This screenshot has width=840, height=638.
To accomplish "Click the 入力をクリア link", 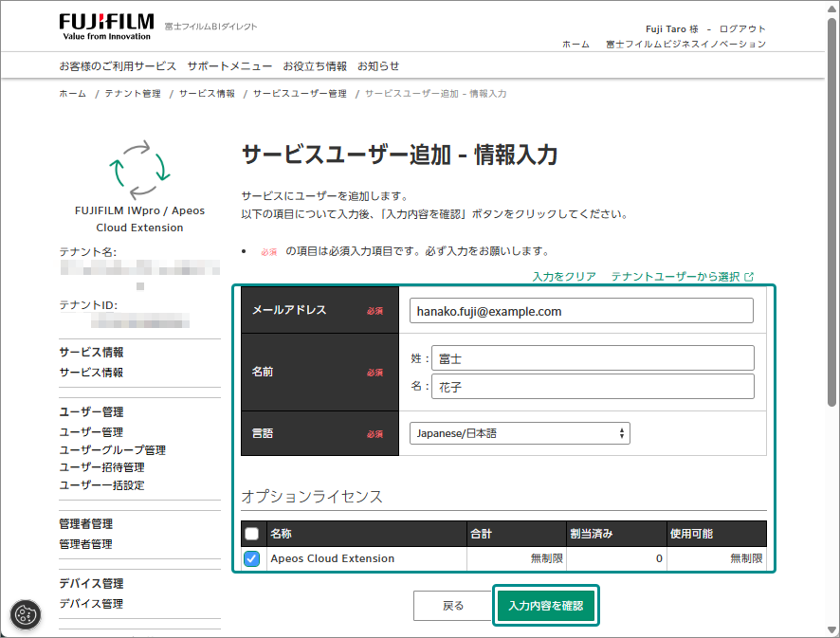I will click(x=564, y=277).
